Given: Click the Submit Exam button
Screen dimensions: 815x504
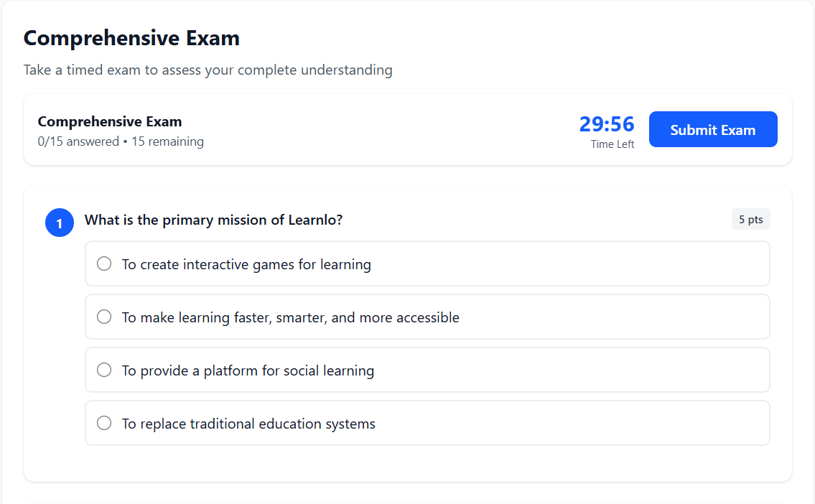Looking at the screenshot, I should tap(712, 129).
